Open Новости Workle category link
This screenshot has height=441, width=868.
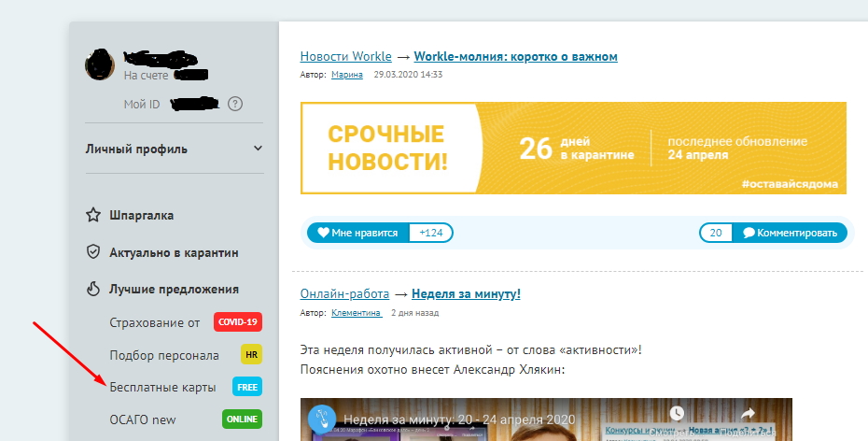point(346,56)
